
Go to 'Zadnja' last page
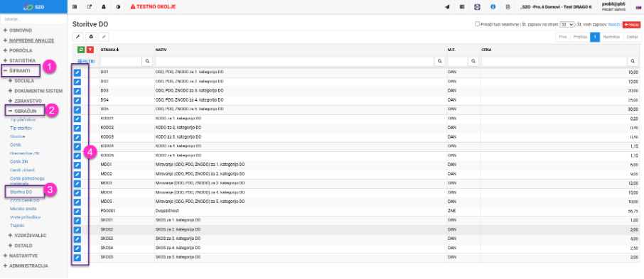click(x=632, y=37)
